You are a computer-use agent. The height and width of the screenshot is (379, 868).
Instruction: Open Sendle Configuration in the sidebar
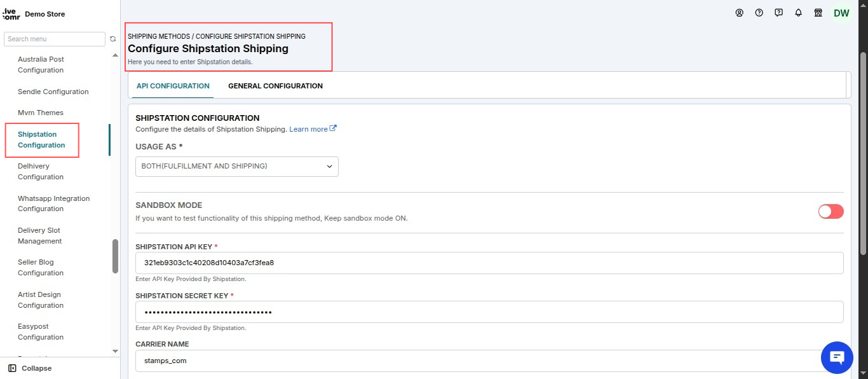click(53, 92)
